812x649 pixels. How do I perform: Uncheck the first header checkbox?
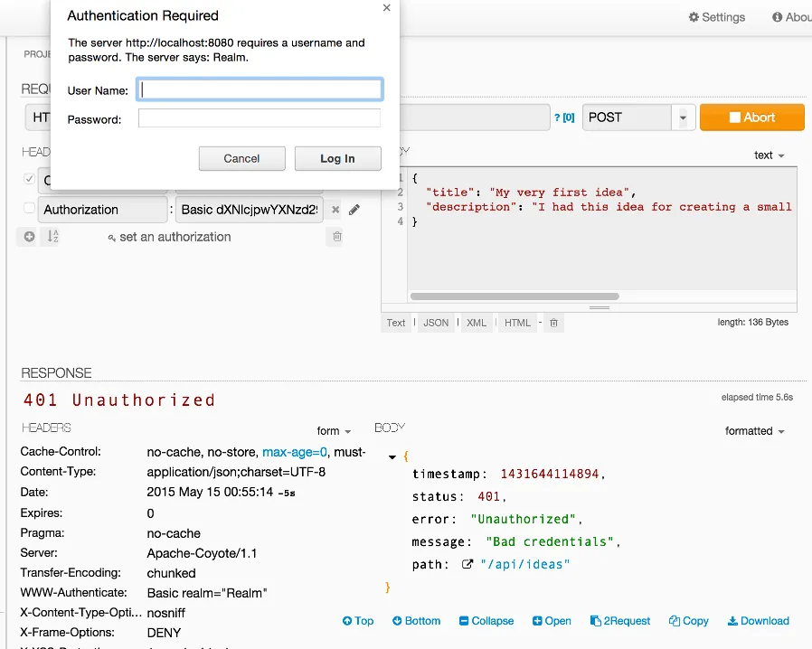pos(29,179)
